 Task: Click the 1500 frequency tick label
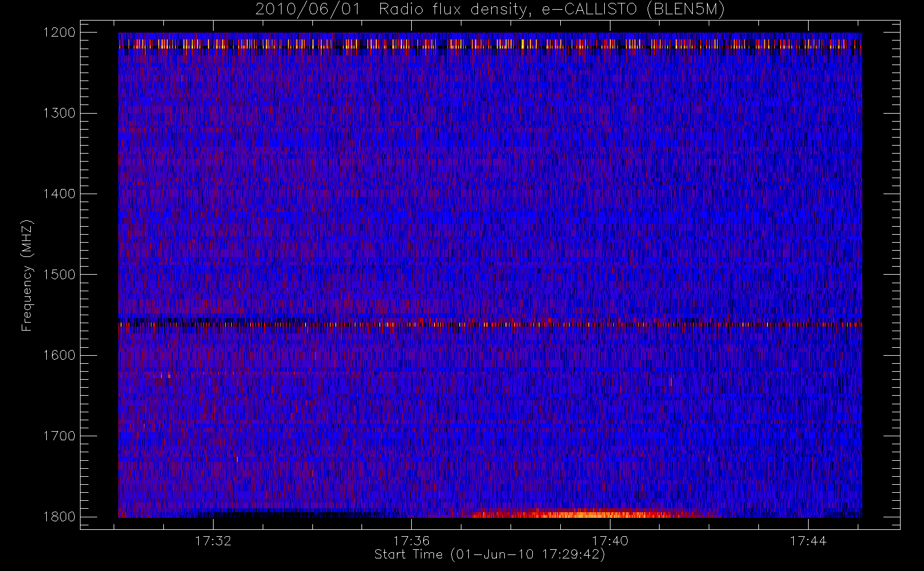59,275
